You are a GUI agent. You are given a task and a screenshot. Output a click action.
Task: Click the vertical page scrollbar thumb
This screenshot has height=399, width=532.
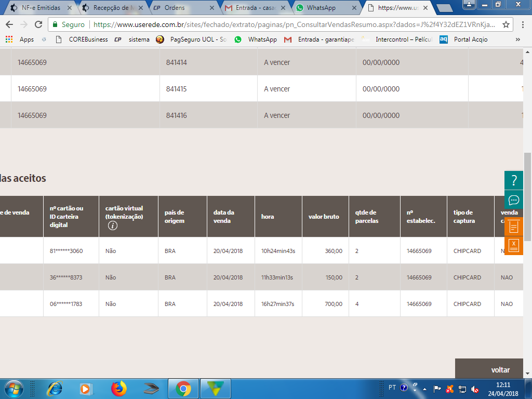coord(528,171)
